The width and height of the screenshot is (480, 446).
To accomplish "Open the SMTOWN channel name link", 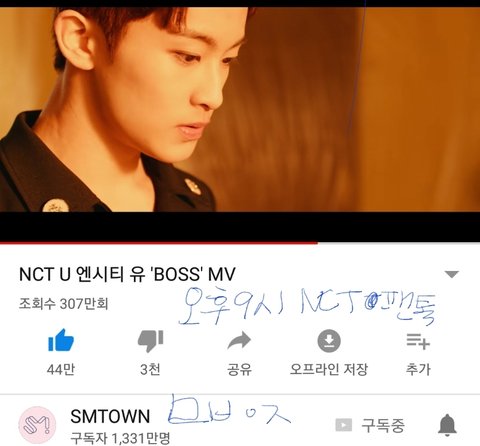I will click(x=110, y=416).
